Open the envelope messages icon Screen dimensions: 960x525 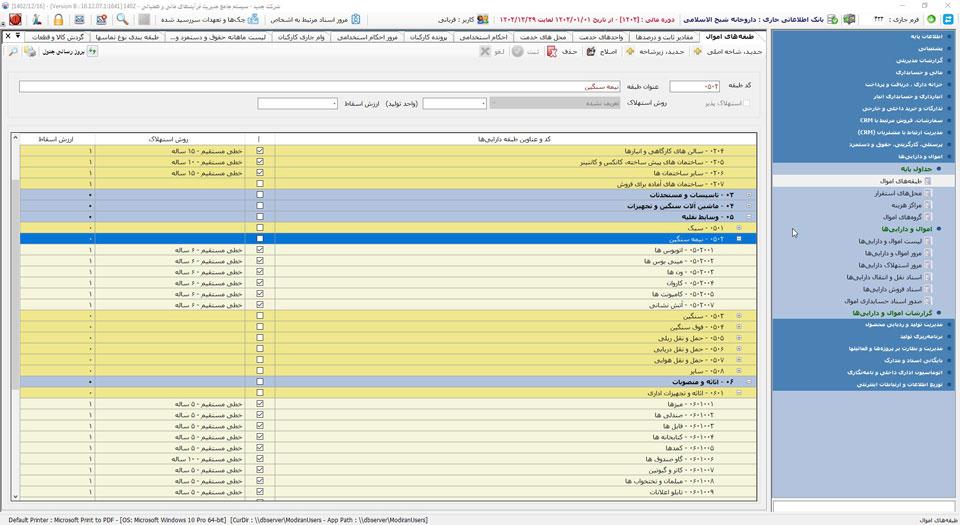[x=80, y=20]
